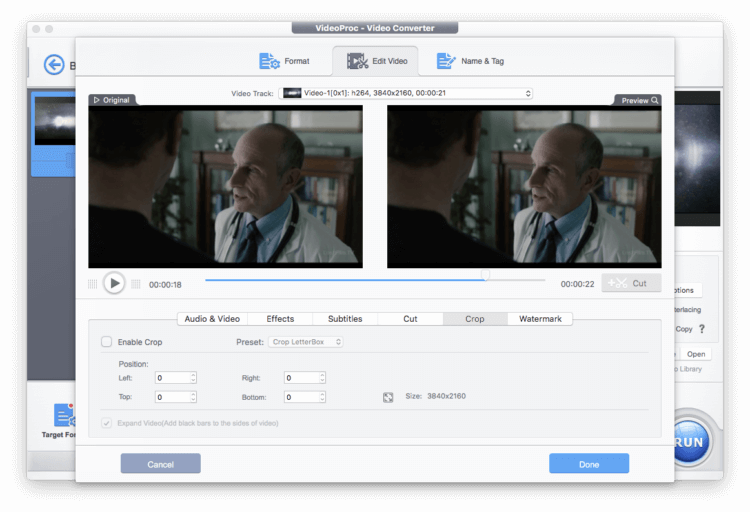Click the Bottom position input field
The image size is (750, 512).
click(301, 397)
